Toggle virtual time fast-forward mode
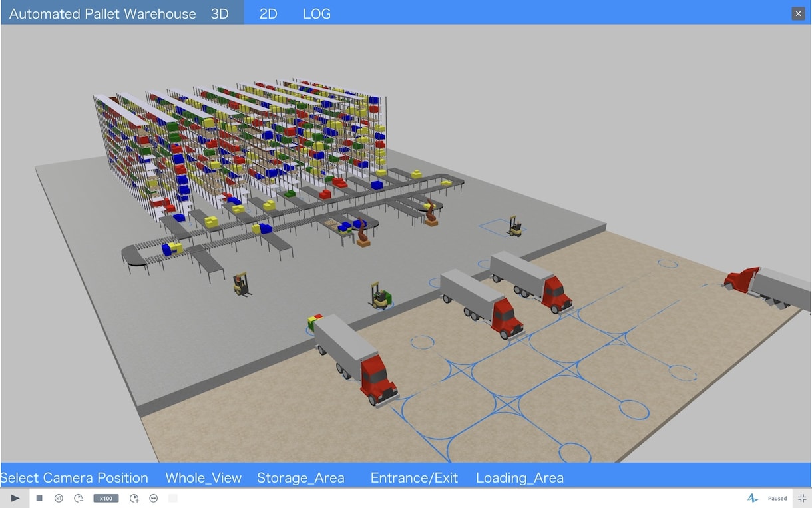The width and height of the screenshot is (812, 508). point(154,498)
